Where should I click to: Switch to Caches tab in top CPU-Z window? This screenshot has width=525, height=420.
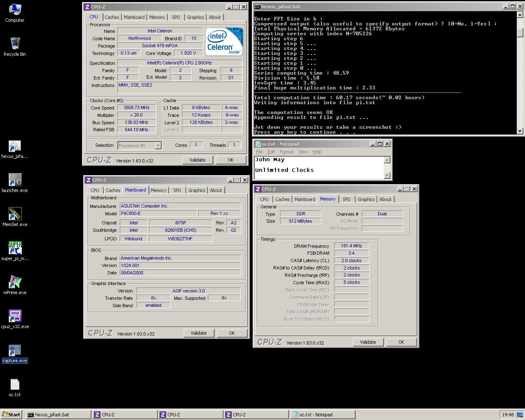coord(112,17)
